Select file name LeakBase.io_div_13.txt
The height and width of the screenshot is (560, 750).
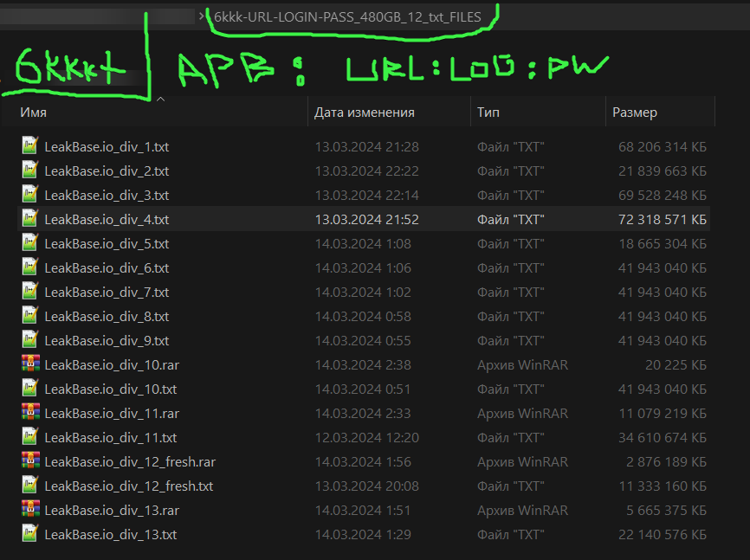[111, 535]
